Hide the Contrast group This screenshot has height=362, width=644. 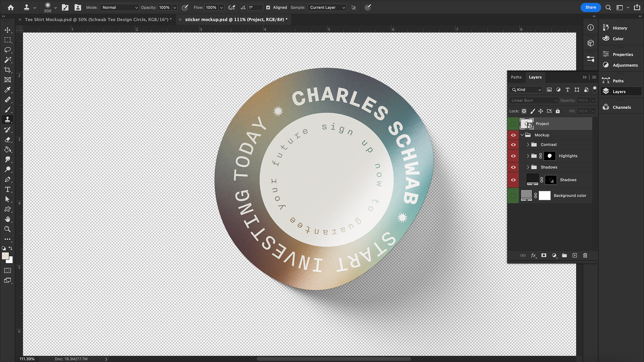(513, 145)
